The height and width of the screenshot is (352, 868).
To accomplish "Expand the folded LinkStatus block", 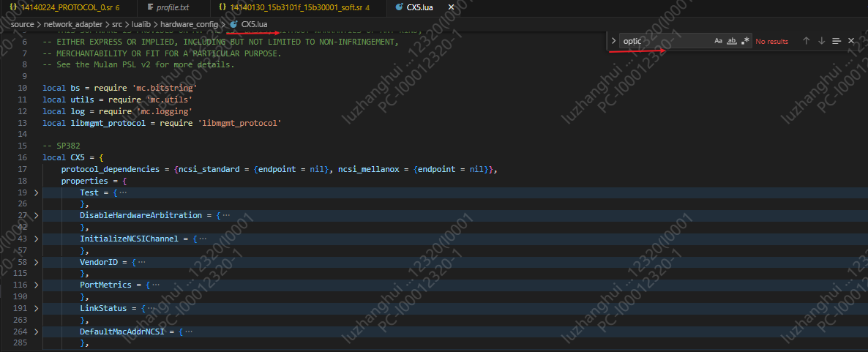I will click(x=35, y=309).
